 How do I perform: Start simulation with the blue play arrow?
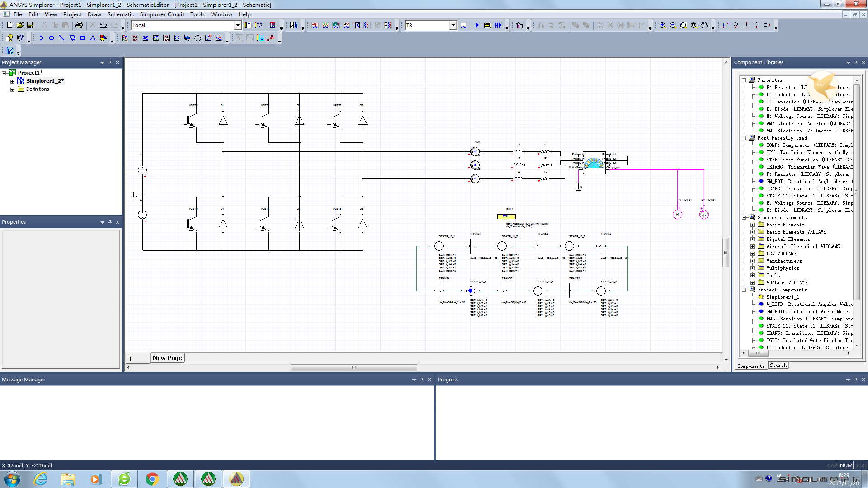tap(477, 25)
